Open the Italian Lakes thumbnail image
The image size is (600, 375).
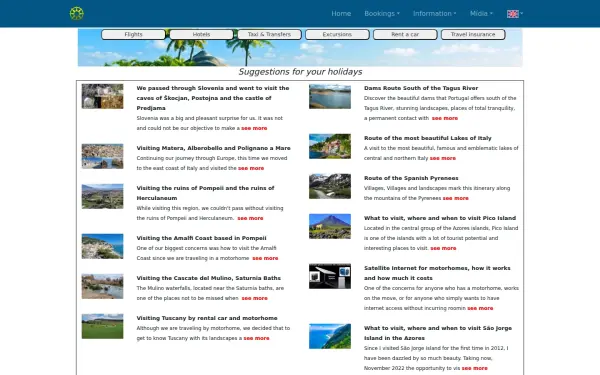click(x=330, y=146)
